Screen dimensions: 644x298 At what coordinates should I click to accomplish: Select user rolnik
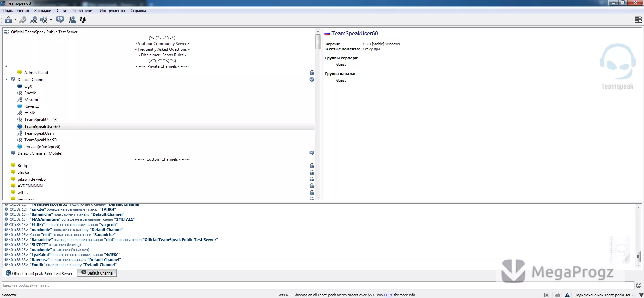[30, 113]
